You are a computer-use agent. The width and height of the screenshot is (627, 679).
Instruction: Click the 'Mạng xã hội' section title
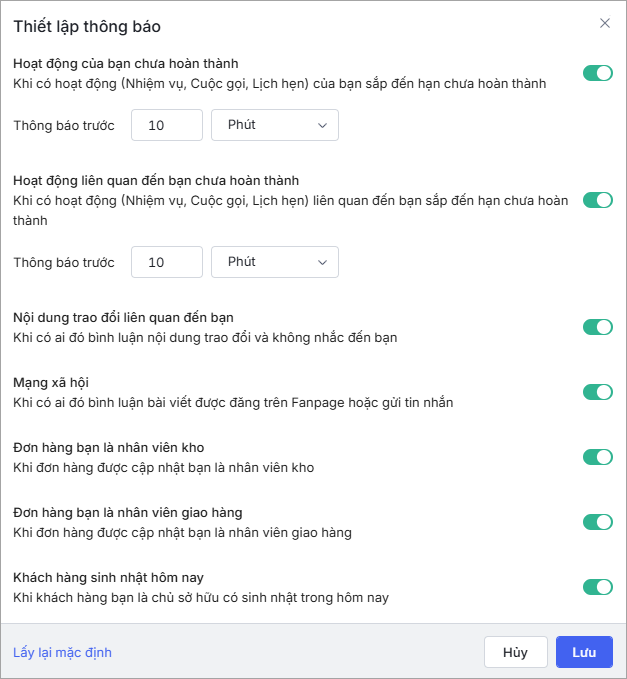click(x=51, y=383)
